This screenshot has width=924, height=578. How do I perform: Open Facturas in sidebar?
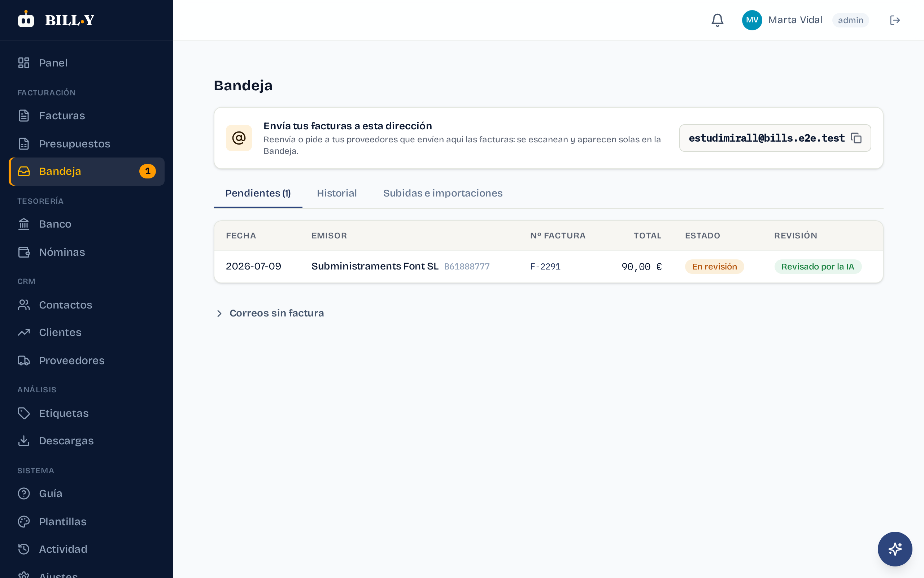[x=87, y=116]
